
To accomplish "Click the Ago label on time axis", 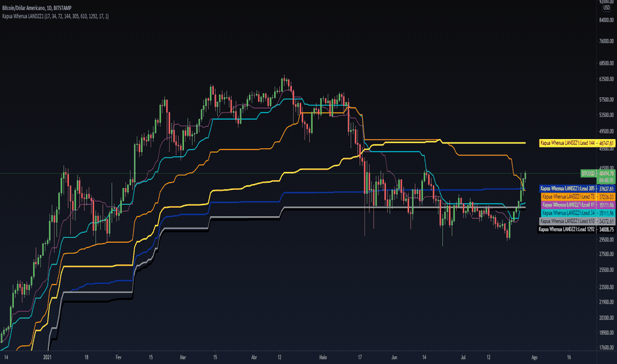I will 534,357.
